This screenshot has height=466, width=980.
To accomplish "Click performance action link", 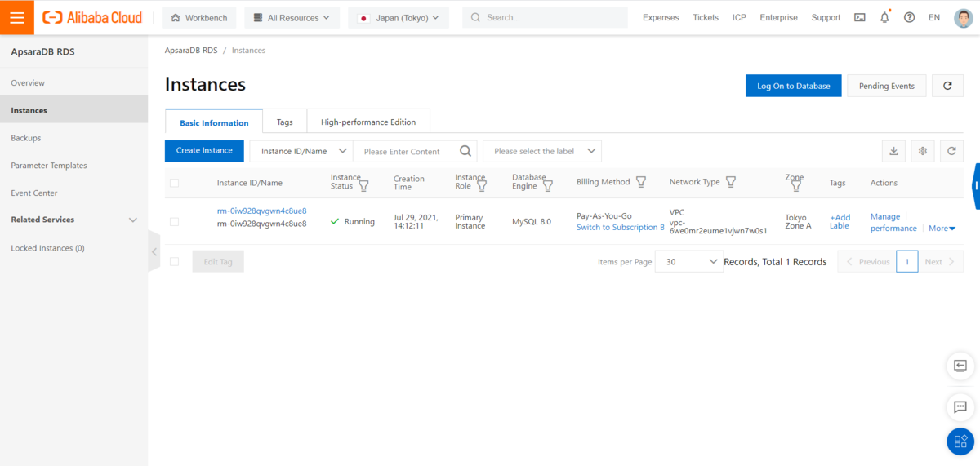I will [893, 229].
